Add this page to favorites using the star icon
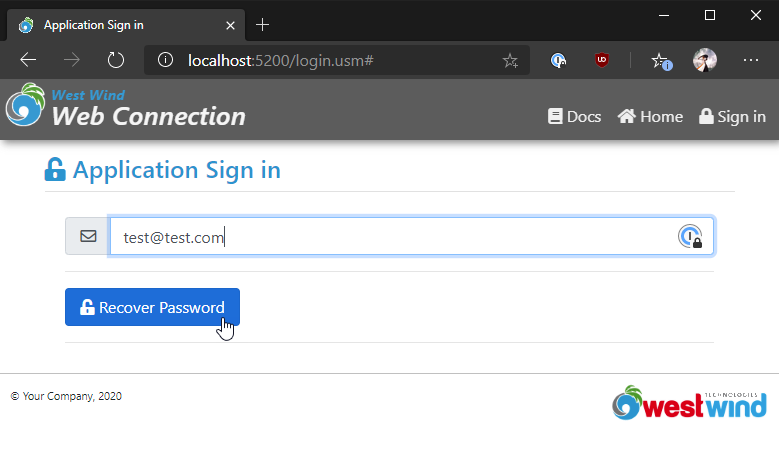The image size is (779, 467). (510, 61)
